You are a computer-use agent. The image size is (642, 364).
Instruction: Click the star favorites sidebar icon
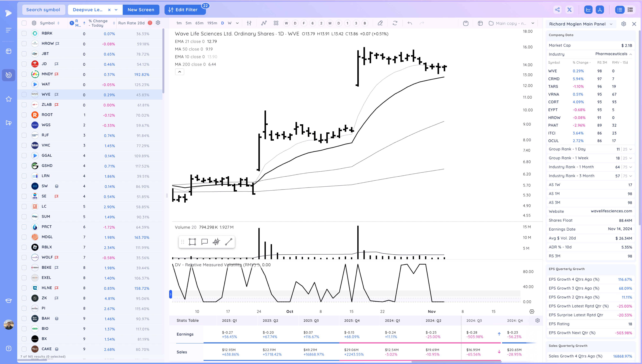9,99
